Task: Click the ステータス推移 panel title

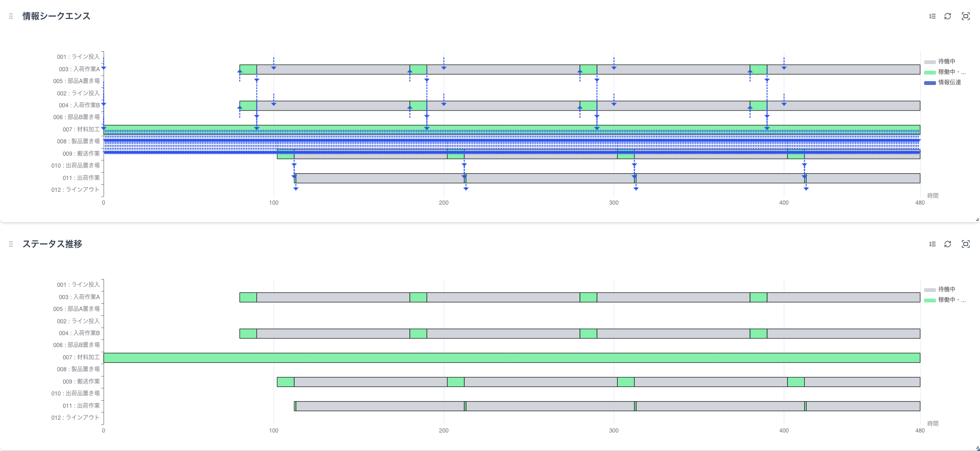Action: pyautogui.click(x=52, y=244)
